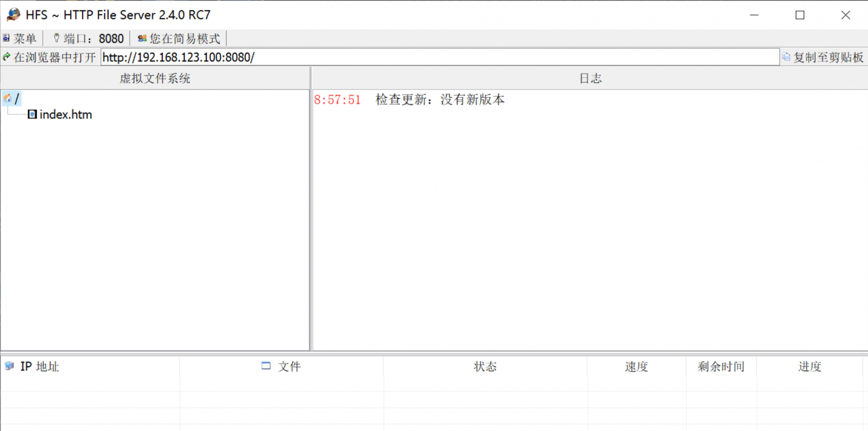Open the 菜单 menu

(20, 38)
